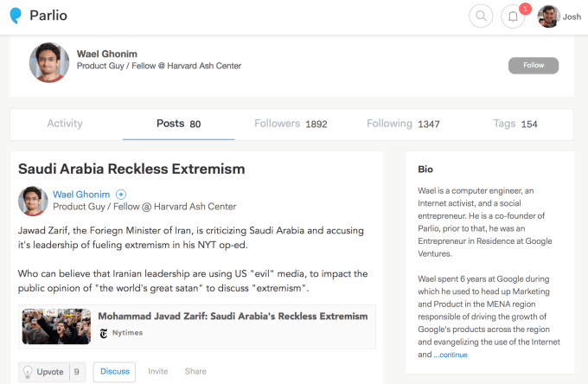Screen dimensions: 588x384
Task: Switch to the Tags tab
Action: [x=515, y=124]
